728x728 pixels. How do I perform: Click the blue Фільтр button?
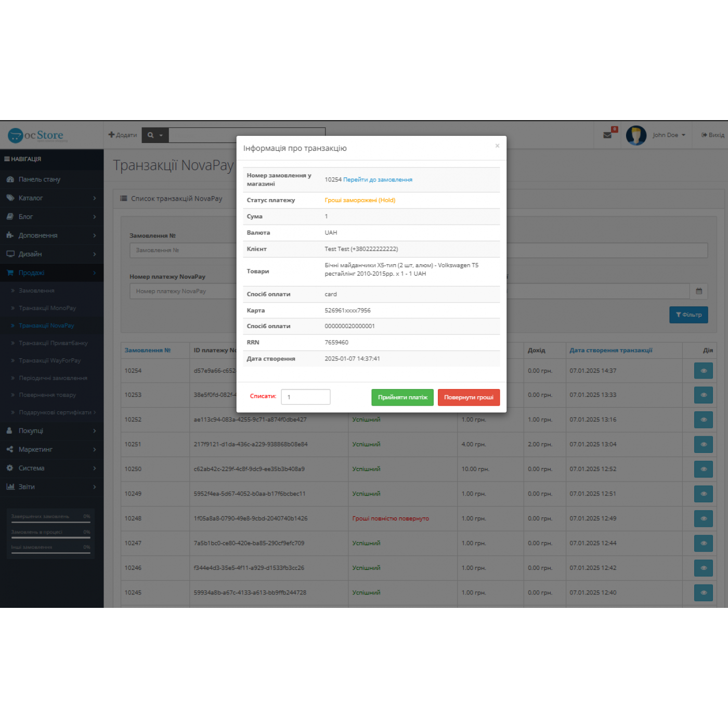(x=688, y=315)
